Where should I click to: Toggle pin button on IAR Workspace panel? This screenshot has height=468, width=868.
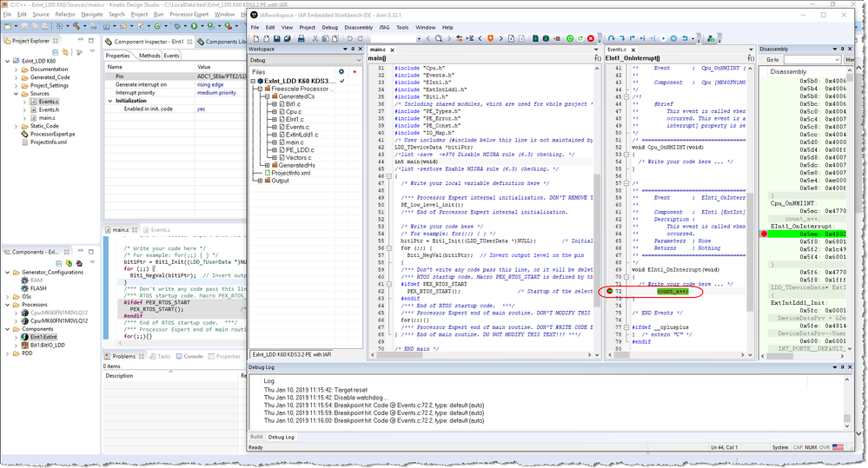(353, 49)
